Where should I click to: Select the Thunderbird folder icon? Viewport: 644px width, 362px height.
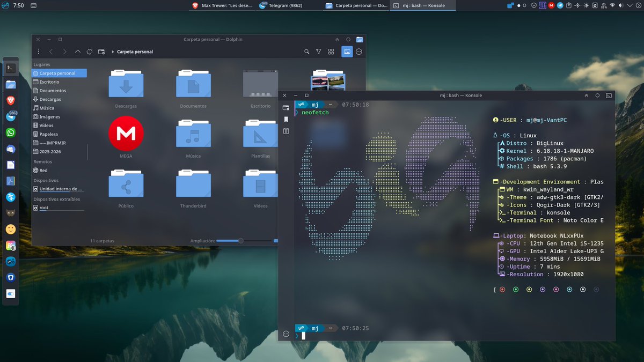point(193,183)
